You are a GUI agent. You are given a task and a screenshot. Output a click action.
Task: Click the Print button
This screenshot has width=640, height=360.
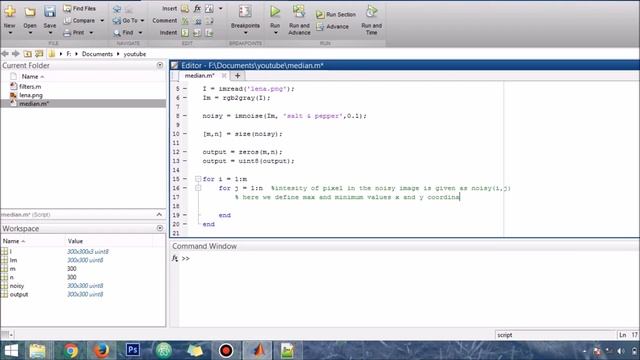[x=75, y=33]
